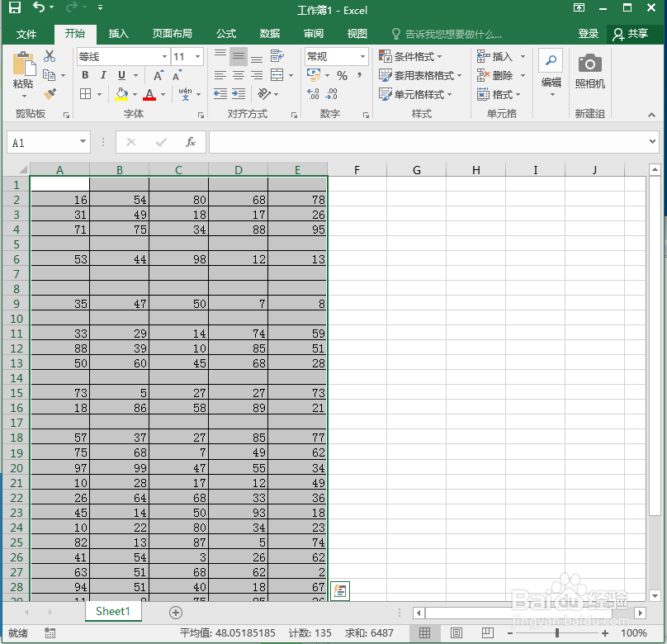
Task: Click the Paste clipboard icon
Action: pos(24,64)
